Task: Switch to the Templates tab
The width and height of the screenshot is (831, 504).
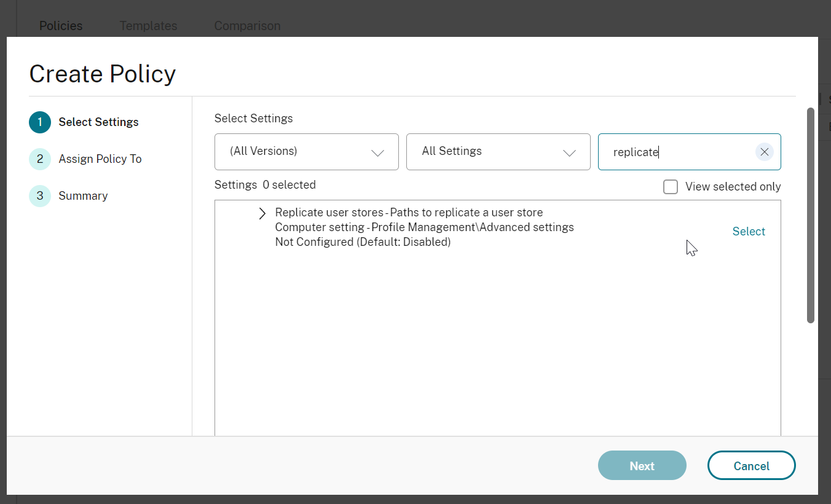Action: coord(148,26)
